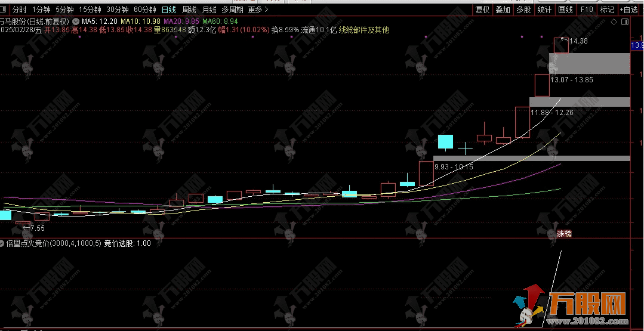Click the 倍量点火竞价(3000,4,1000,5) indicator name
Image resolution: width=644 pixels, height=331 pixels.
[x=54, y=243]
